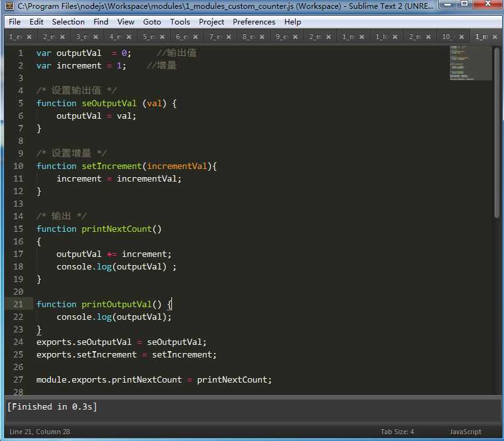Open the Tools menu
The height and width of the screenshot is (441, 504).
tap(180, 21)
